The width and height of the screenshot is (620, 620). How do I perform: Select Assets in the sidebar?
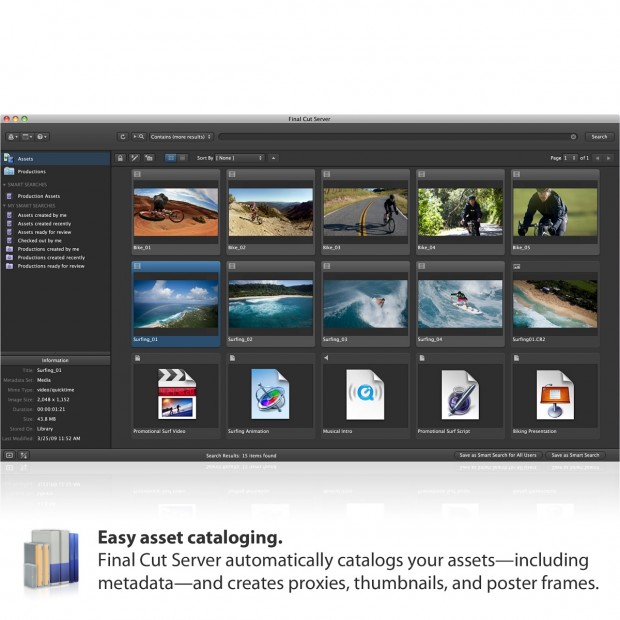55,159
